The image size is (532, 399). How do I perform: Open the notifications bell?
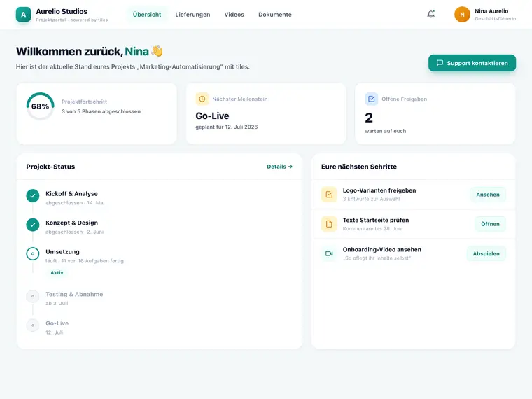pos(431,14)
